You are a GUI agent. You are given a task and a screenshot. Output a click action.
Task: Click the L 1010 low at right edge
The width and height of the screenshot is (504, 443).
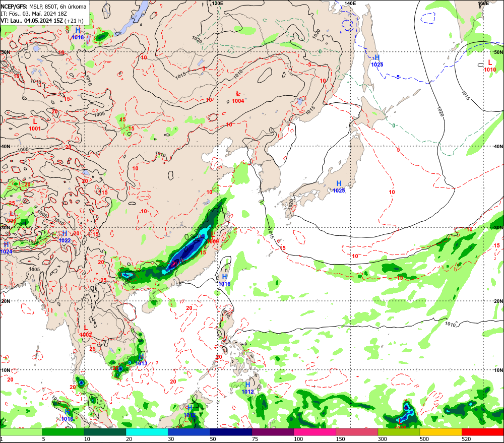click(x=490, y=66)
